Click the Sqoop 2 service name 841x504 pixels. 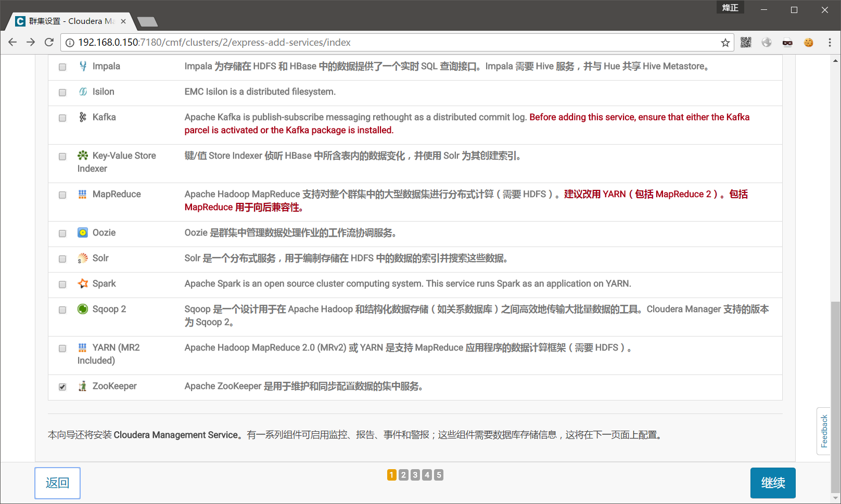[x=109, y=309]
